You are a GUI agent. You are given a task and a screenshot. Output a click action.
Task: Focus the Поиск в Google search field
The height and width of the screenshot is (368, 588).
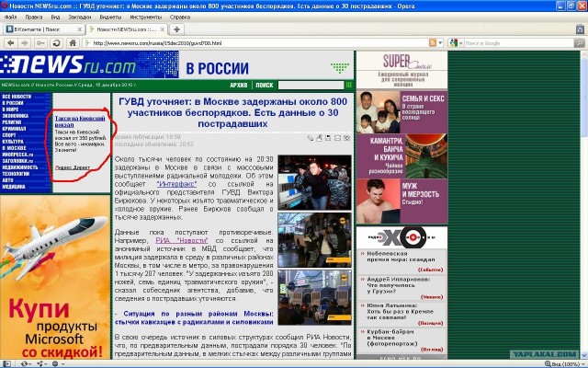[x=519, y=43]
